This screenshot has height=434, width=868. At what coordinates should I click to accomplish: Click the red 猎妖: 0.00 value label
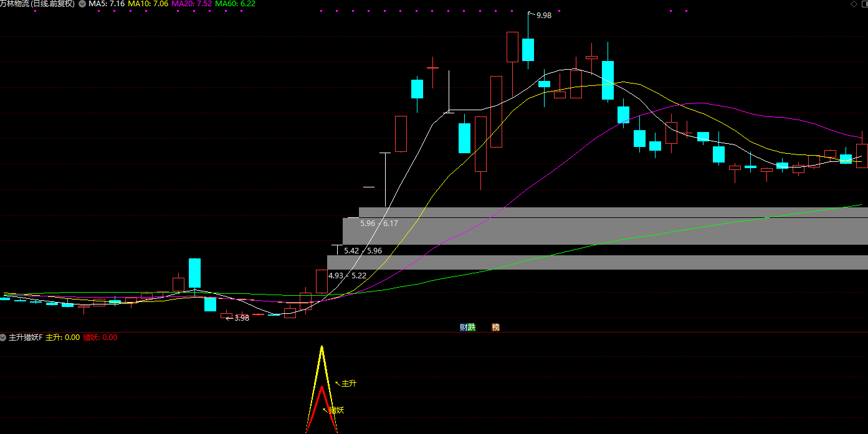click(x=100, y=337)
